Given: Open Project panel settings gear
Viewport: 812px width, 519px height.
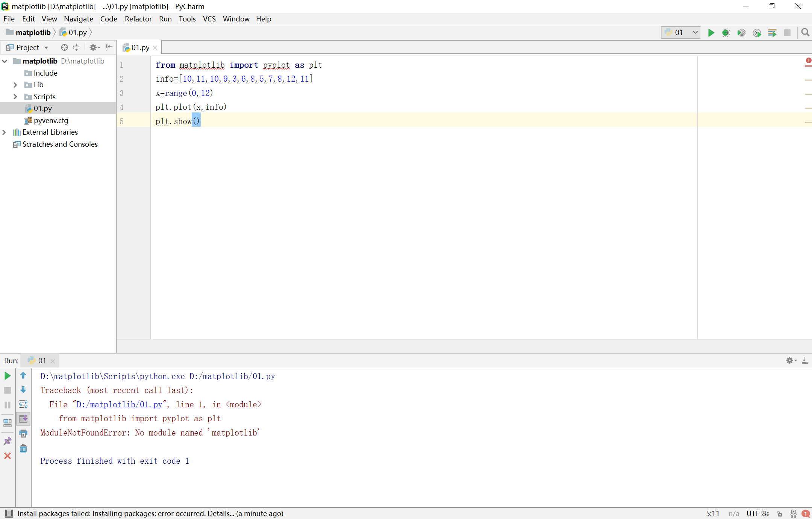Looking at the screenshot, I should coord(94,47).
